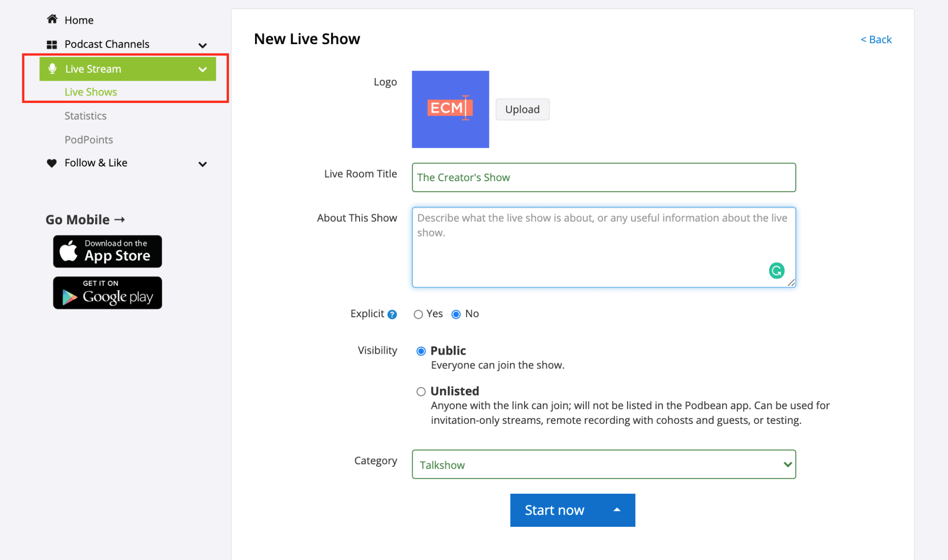
Task: Click the Back link
Action: pos(875,39)
